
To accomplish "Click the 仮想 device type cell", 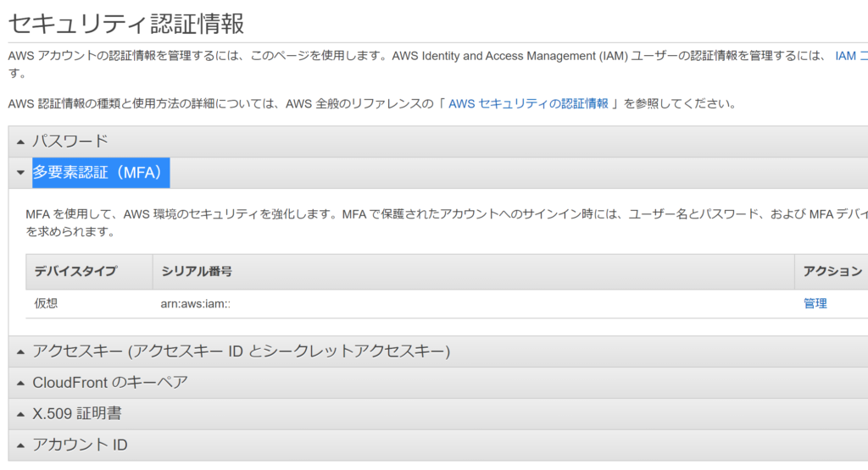I will pyautogui.click(x=46, y=303).
